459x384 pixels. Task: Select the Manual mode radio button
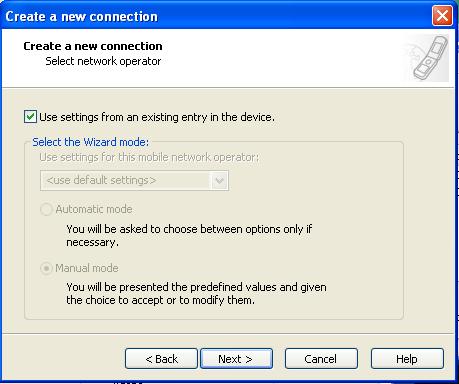click(x=46, y=268)
